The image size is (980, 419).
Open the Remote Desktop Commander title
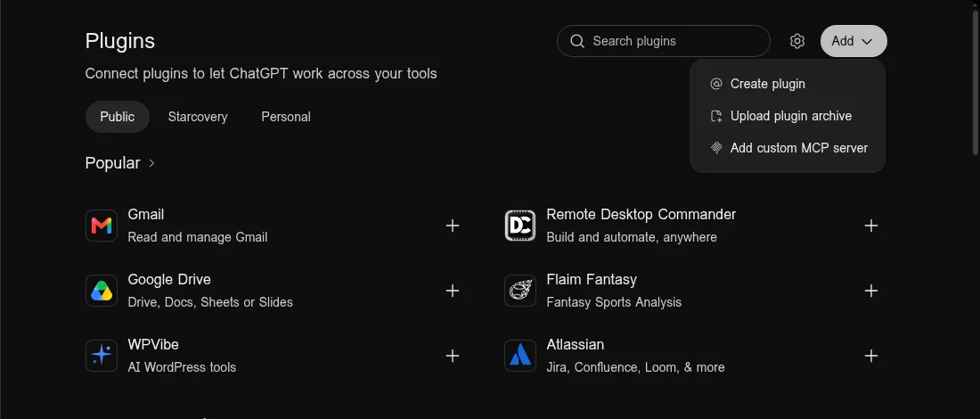point(641,215)
